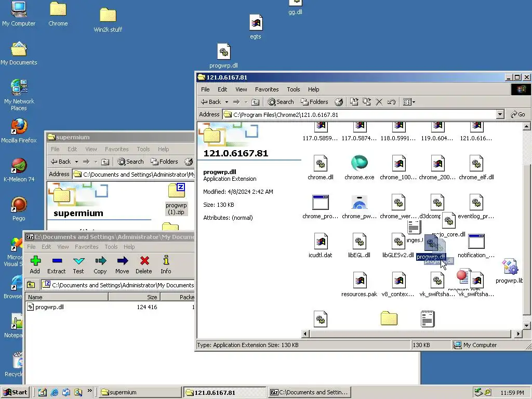Select the resources.pak file
Viewport: 532px width, 399px height.
[359, 284]
